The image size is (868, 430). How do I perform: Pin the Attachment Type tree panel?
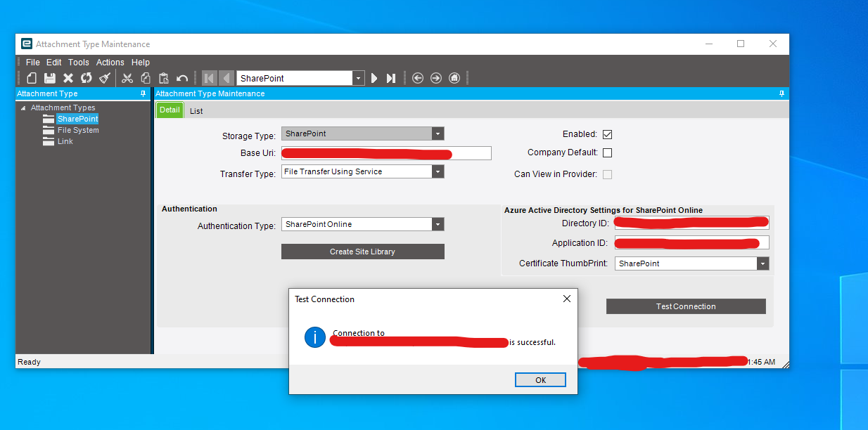[x=143, y=93]
